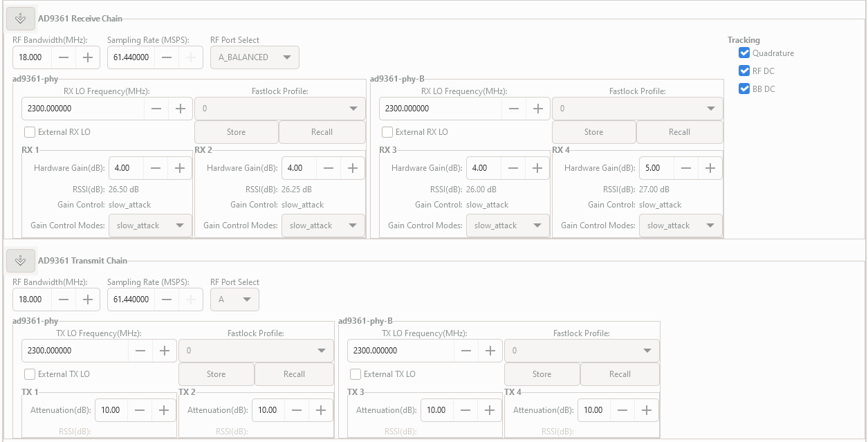
Task: Decrease TX 1 Attenuation with minus
Action: (x=140, y=410)
